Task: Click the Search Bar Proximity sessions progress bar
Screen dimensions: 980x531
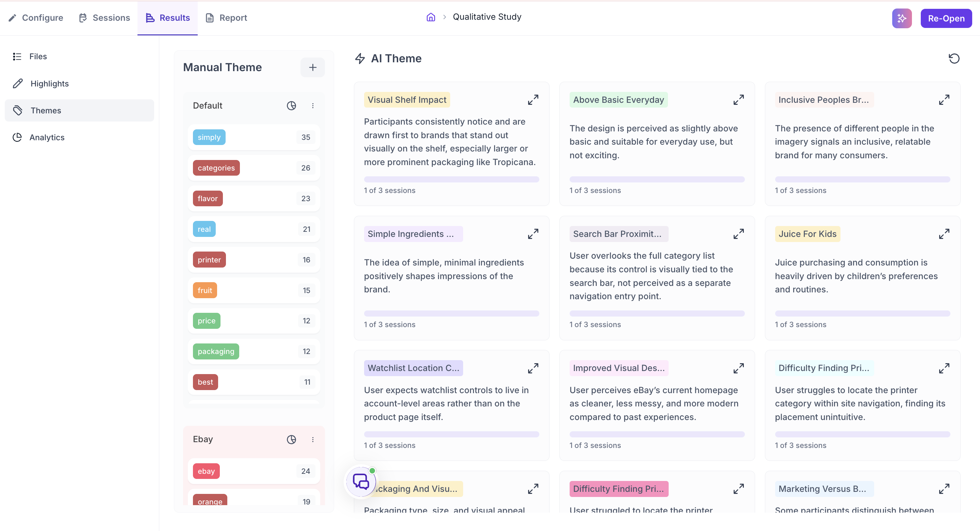Action: coord(657,313)
